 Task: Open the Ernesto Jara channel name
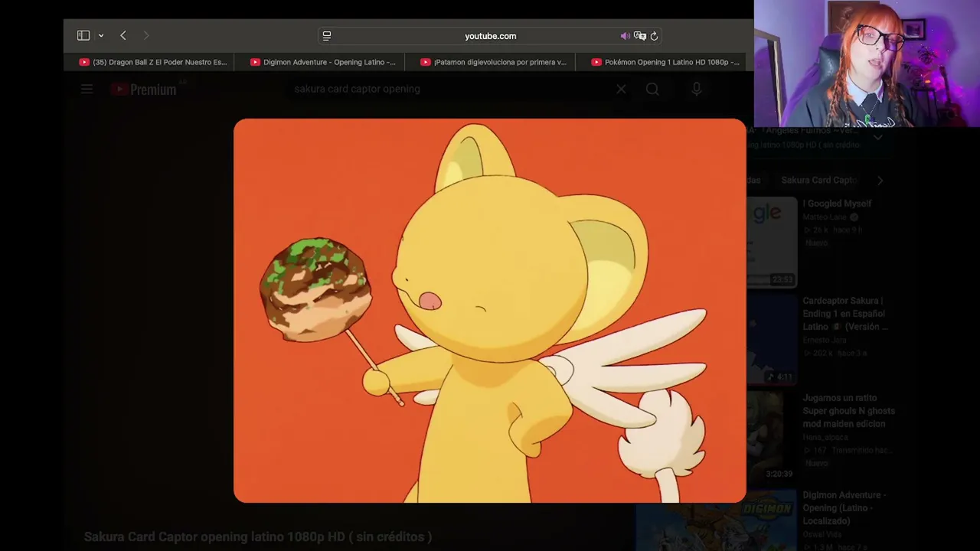click(x=824, y=340)
